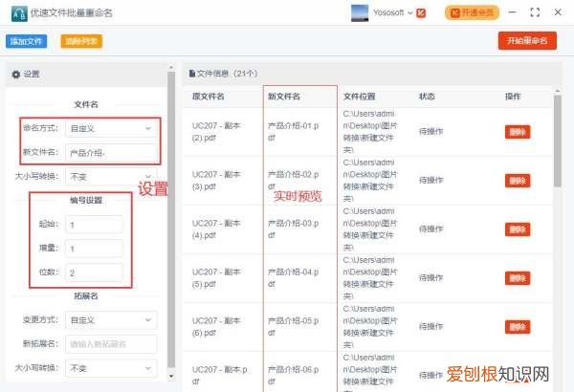Screen dimensions: 574x392
Task: Click the app logo icon in title bar
Action: [x=19, y=13]
